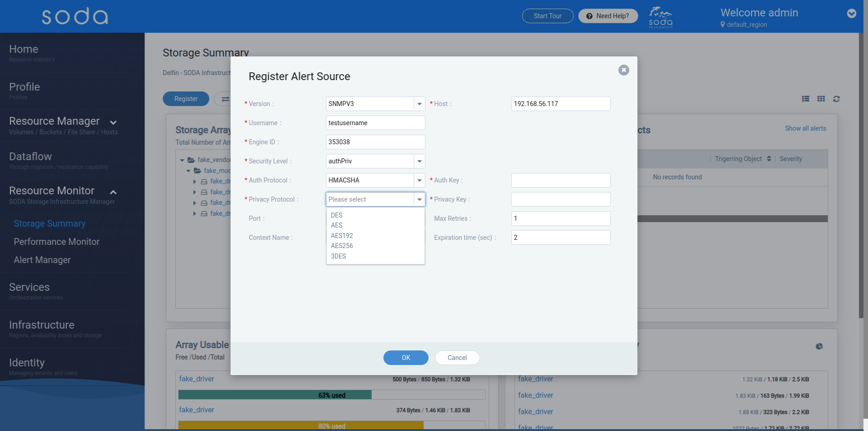Open Identity section
Image resolution: width=868 pixels, height=431 pixels.
[27, 363]
